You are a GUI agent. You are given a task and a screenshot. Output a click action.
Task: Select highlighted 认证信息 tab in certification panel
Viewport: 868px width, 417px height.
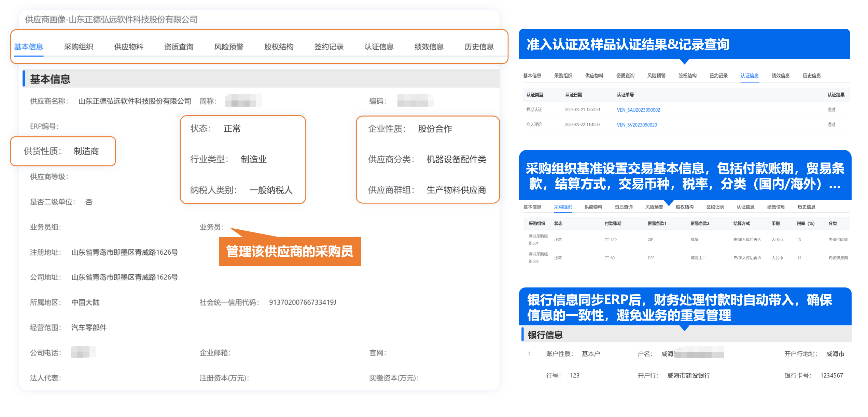pyautogui.click(x=750, y=76)
